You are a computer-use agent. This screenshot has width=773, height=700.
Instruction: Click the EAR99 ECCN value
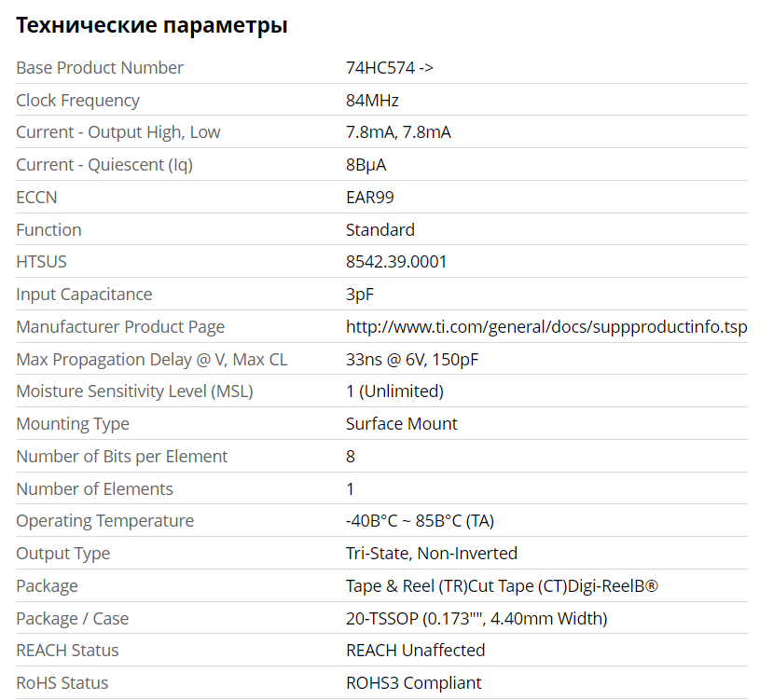click(x=370, y=198)
